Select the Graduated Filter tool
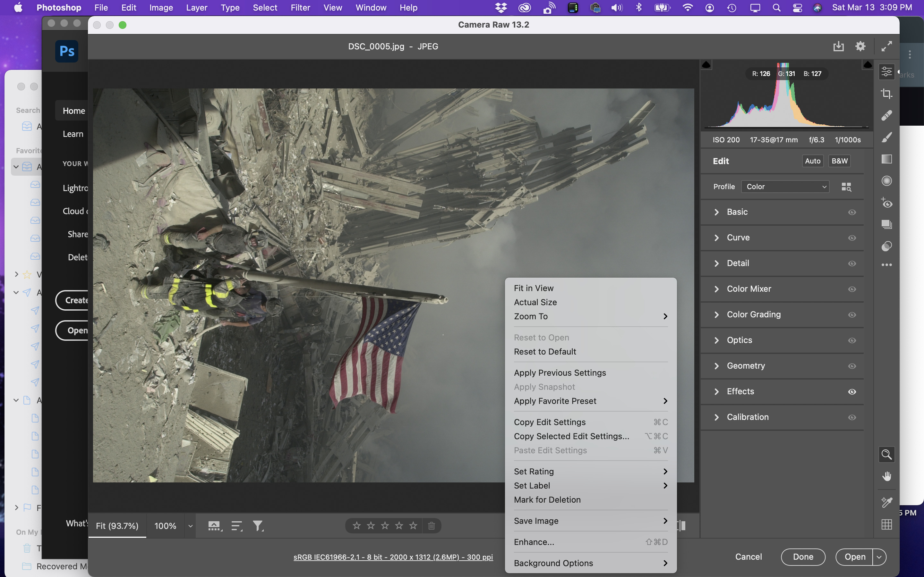Viewport: 924px width, 577px height. pyautogui.click(x=886, y=159)
